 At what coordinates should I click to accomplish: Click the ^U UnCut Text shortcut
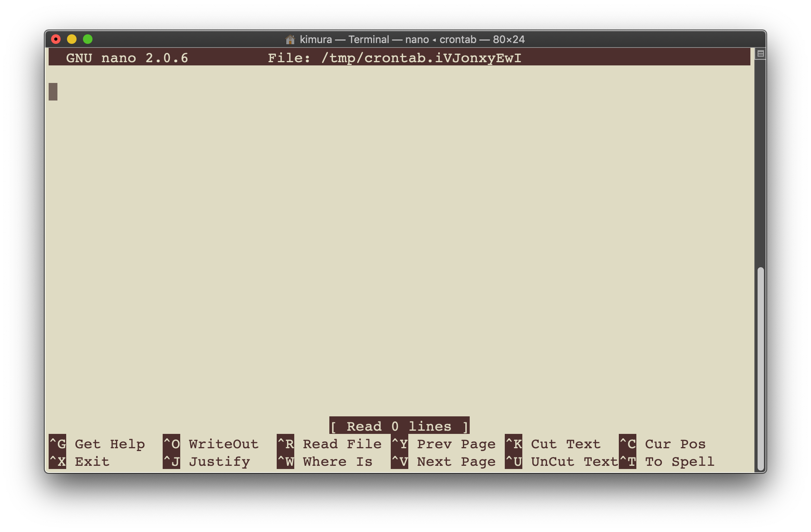tap(562, 461)
